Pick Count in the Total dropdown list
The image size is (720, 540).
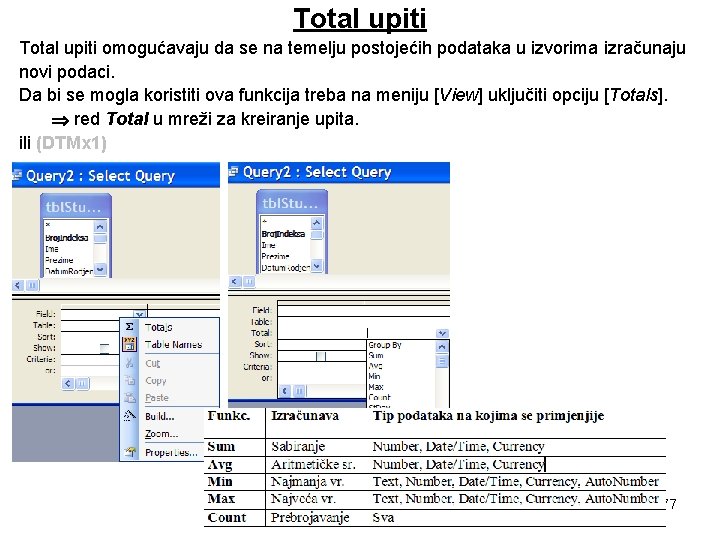click(379, 397)
